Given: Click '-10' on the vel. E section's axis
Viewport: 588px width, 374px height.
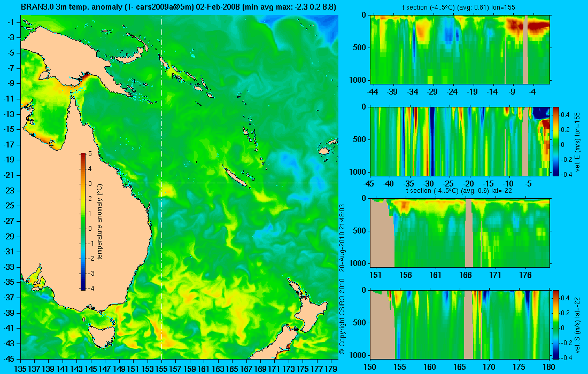Looking at the screenshot, I should 508,184.
